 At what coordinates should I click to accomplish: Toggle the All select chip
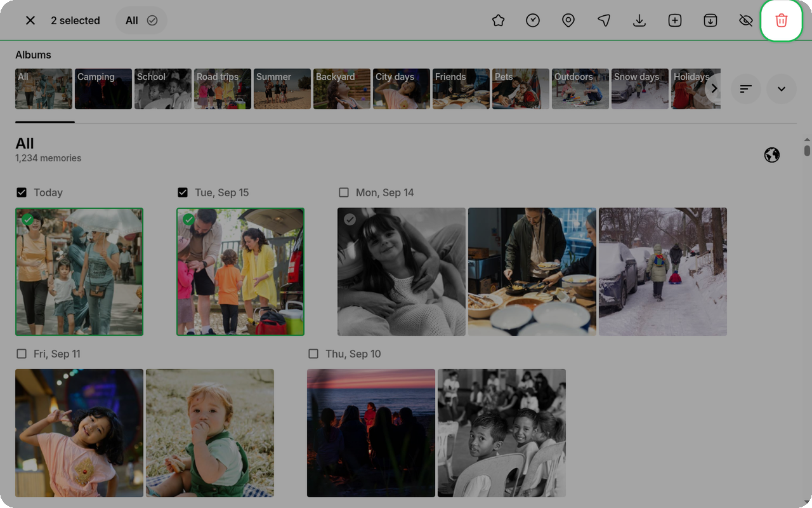tap(141, 20)
